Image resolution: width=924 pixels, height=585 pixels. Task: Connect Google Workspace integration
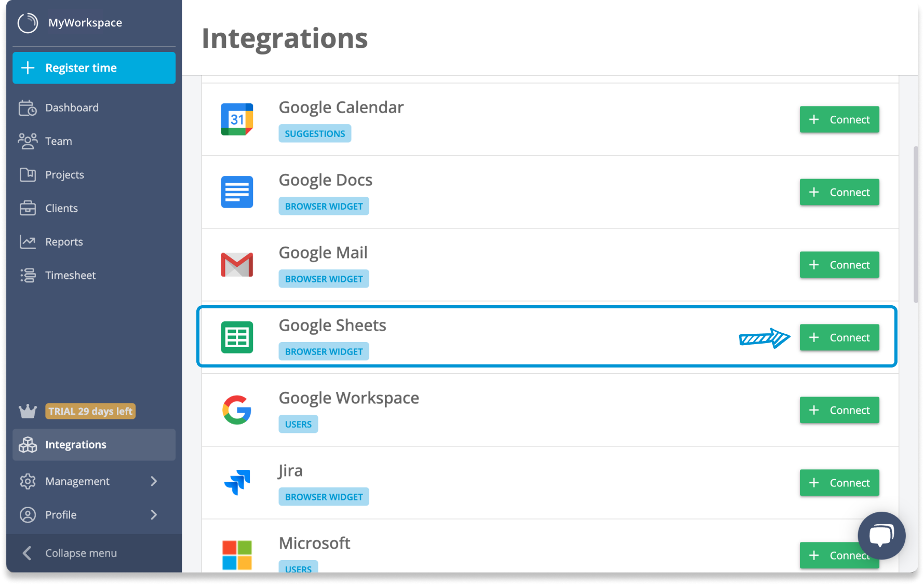tap(839, 410)
